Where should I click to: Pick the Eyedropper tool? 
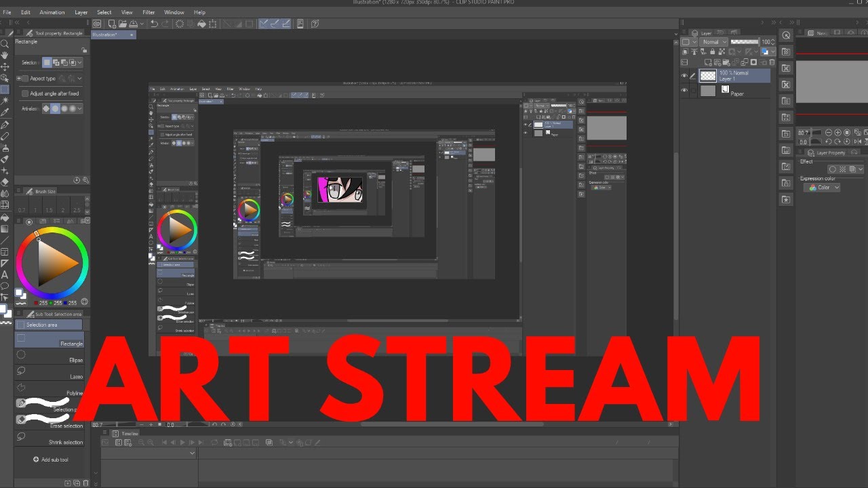click(5, 112)
